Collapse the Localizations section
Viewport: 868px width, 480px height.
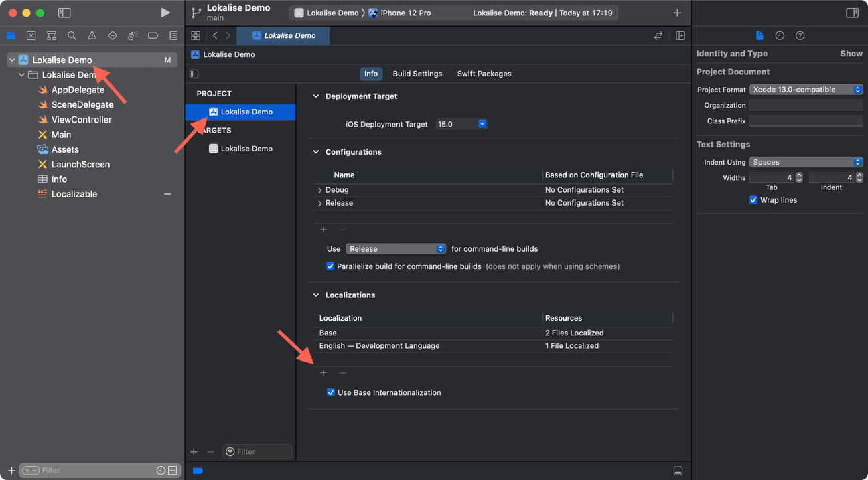click(x=315, y=295)
